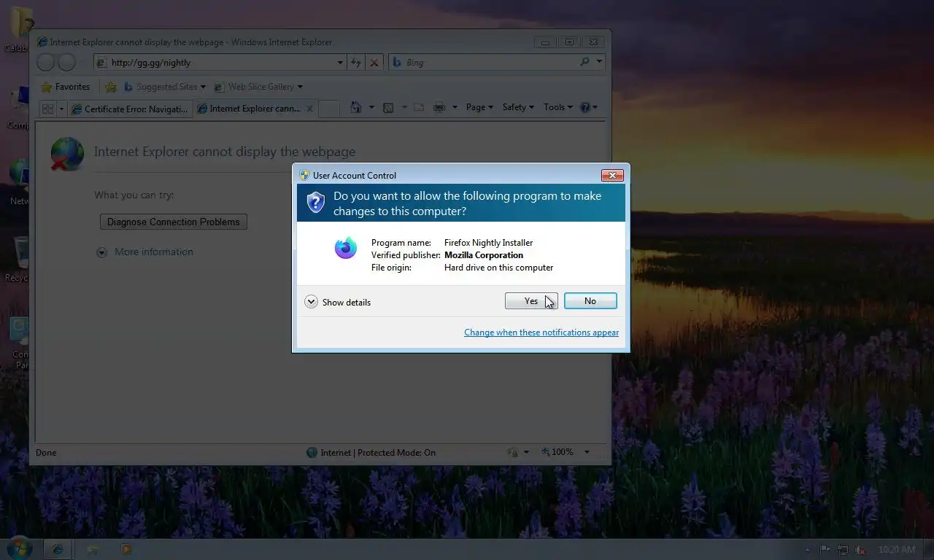Expand More information on the error page

click(x=145, y=252)
